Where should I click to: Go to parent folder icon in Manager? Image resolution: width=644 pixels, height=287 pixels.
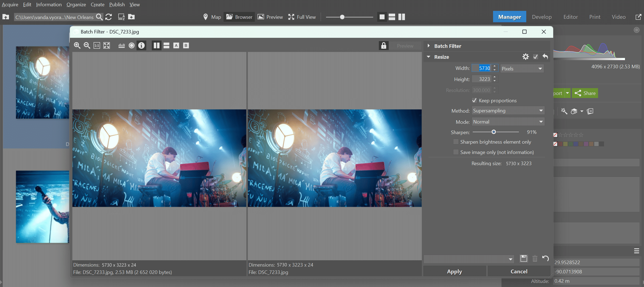tap(6, 17)
